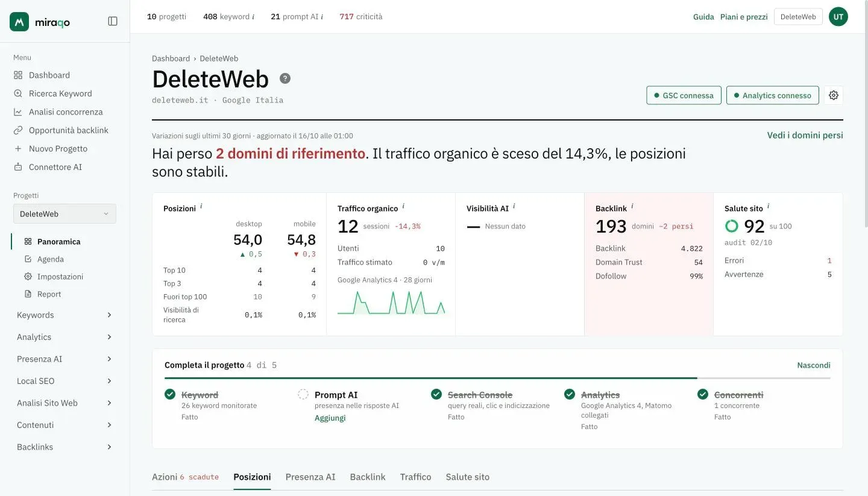This screenshot has width=868, height=496.
Task: Expand the Presenza AI sidebar section
Action: pos(64,359)
